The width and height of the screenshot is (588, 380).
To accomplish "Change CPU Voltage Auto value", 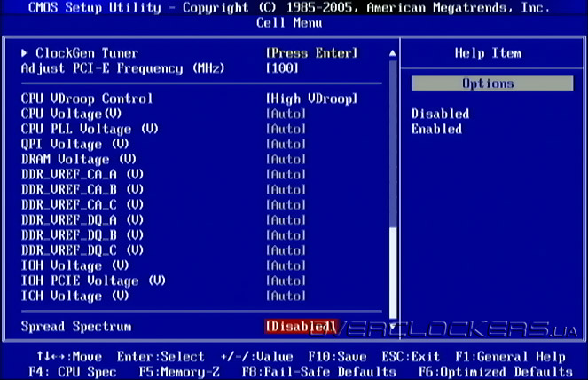I will (286, 114).
